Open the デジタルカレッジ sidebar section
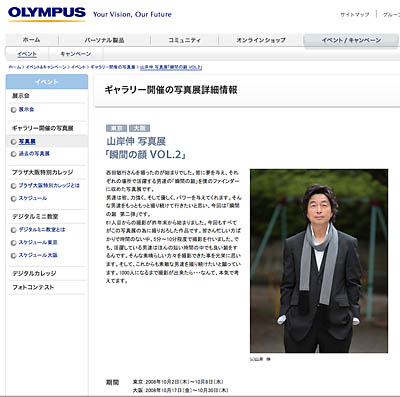Screen dimensions: 400x397 34,273
